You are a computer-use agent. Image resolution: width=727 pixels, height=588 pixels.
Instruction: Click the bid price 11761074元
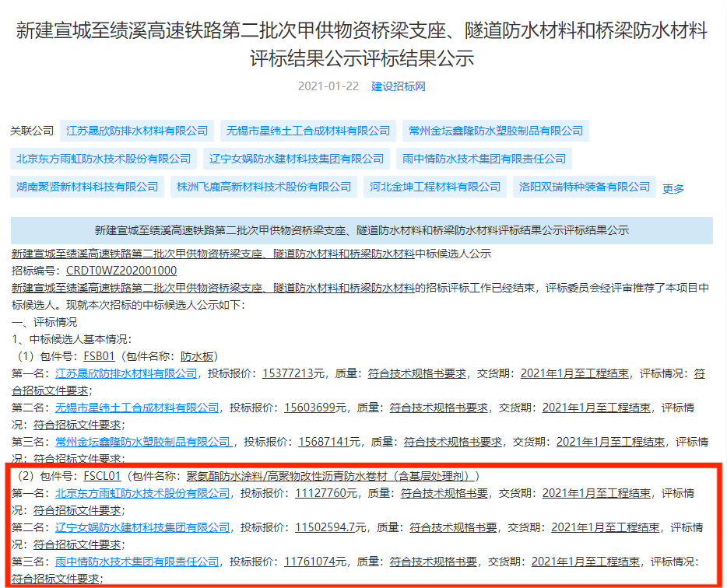(x=315, y=562)
